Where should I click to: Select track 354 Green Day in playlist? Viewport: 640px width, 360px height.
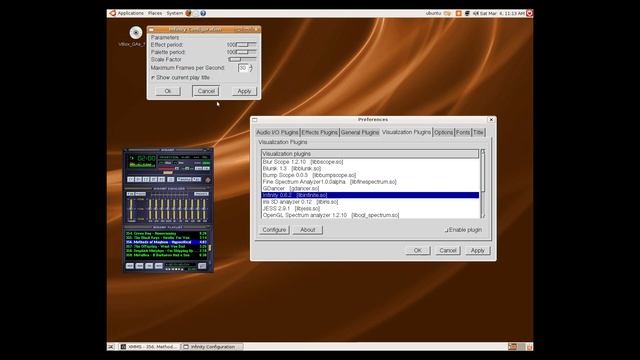[x=166, y=233]
